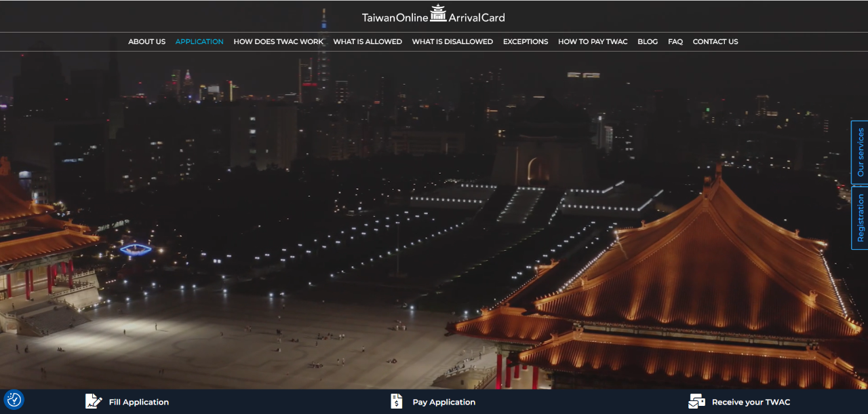Visit the Blog section
The image size is (868, 414).
pos(648,42)
